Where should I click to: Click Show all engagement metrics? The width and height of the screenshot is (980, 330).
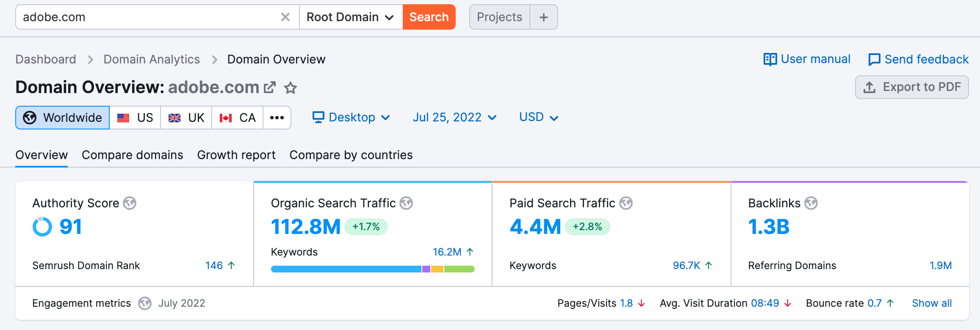(x=932, y=303)
